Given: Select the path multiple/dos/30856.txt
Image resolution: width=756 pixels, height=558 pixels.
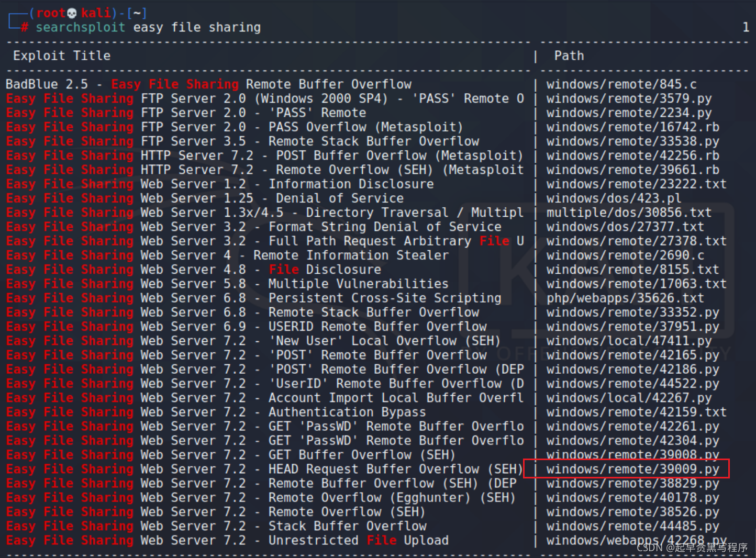Looking at the screenshot, I should point(629,213).
